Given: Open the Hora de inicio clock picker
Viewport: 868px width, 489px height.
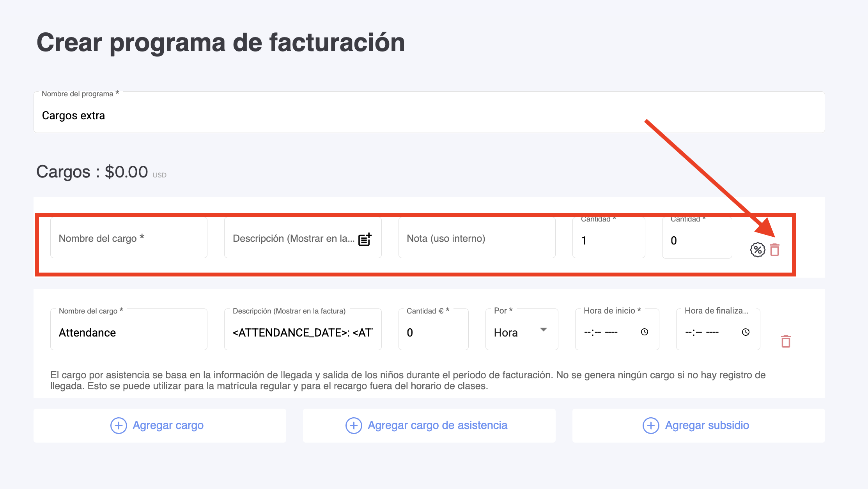Looking at the screenshot, I should (x=645, y=332).
